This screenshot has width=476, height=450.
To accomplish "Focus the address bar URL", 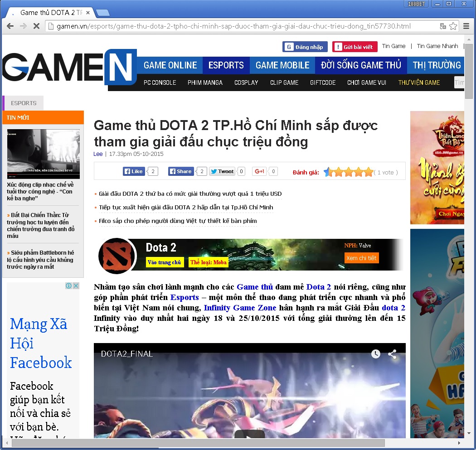I will pyautogui.click(x=233, y=26).
